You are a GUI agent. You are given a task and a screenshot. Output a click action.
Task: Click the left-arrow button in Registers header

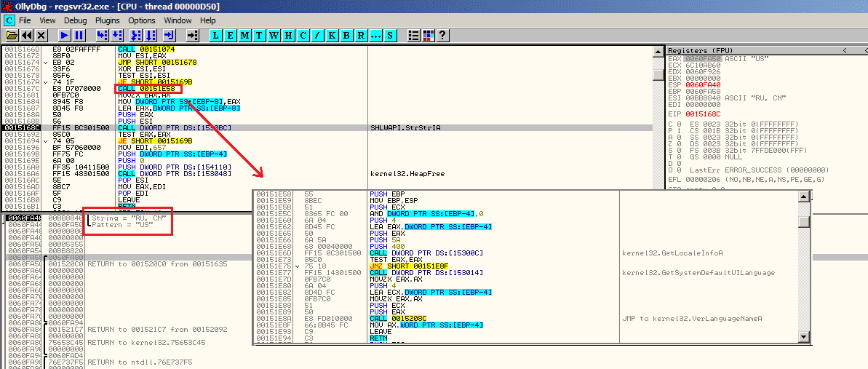(844, 50)
